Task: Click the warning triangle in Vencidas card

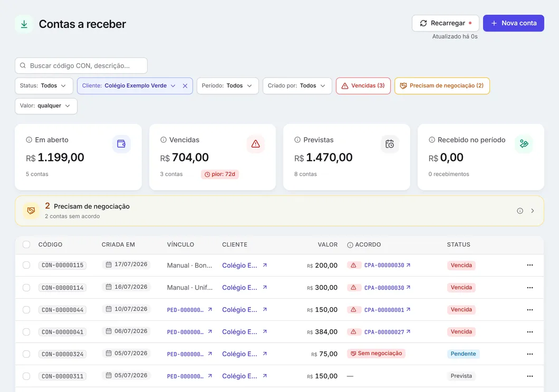Action: coord(255,144)
